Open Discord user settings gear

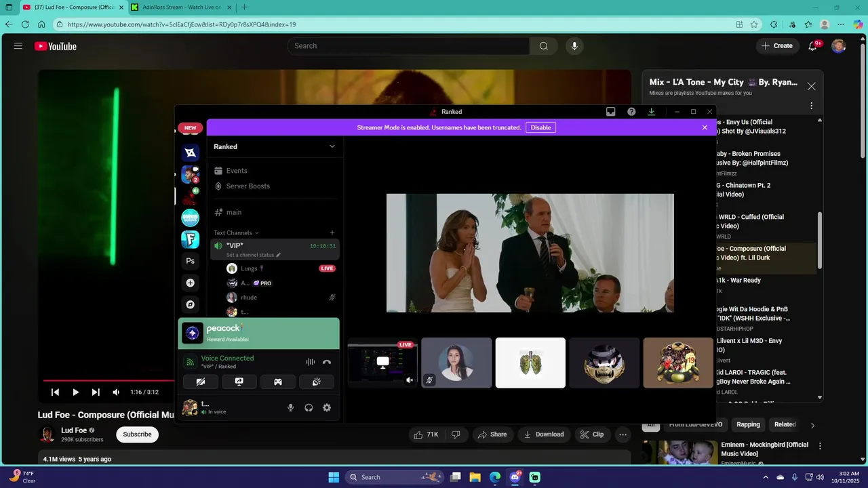click(327, 407)
